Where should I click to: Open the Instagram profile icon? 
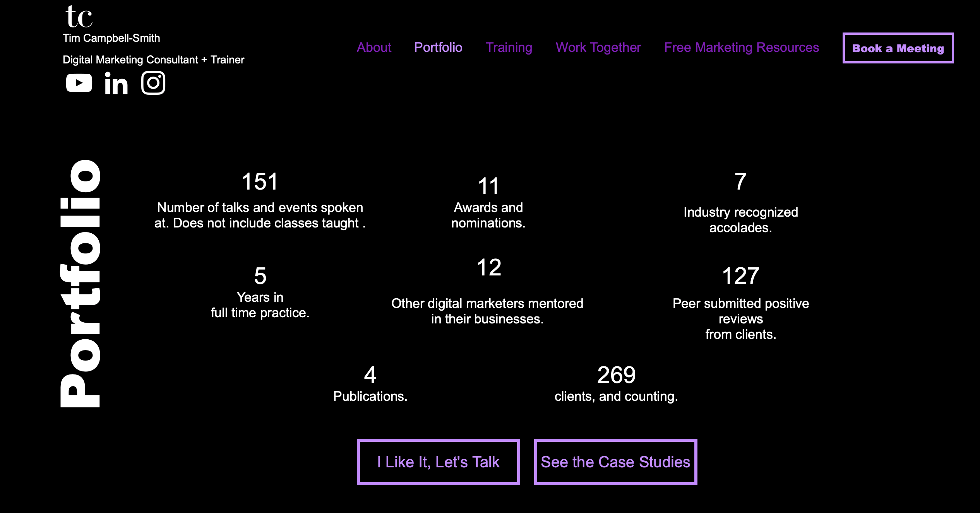[153, 83]
